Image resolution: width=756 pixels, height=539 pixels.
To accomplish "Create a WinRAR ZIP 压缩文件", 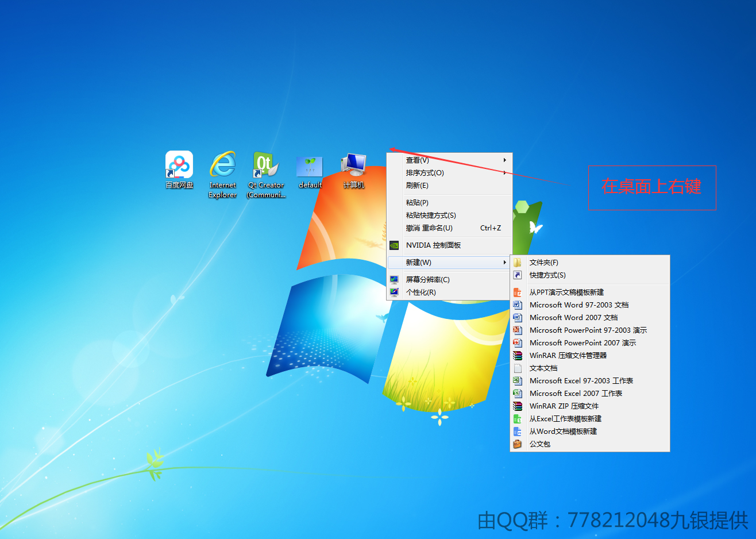I will (x=590, y=406).
